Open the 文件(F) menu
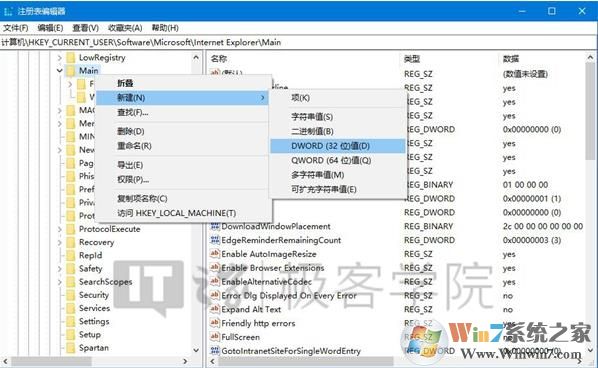 [x=15, y=28]
